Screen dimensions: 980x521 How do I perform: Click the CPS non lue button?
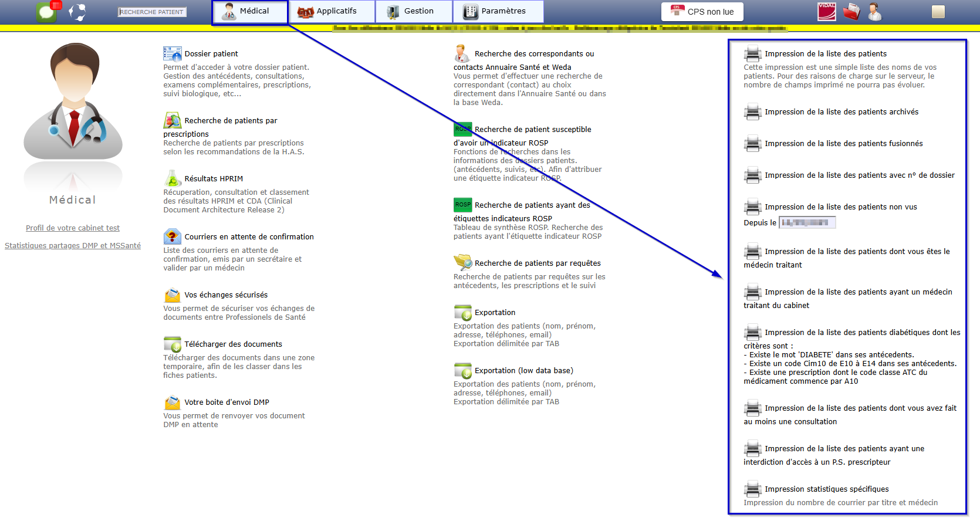pyautogui.click(x=702, y=12)
